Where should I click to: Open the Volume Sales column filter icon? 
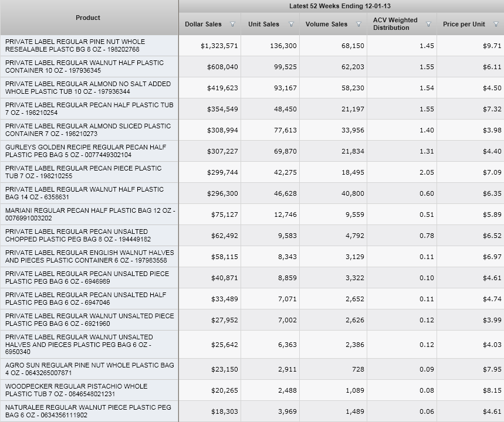pos(358,25)
